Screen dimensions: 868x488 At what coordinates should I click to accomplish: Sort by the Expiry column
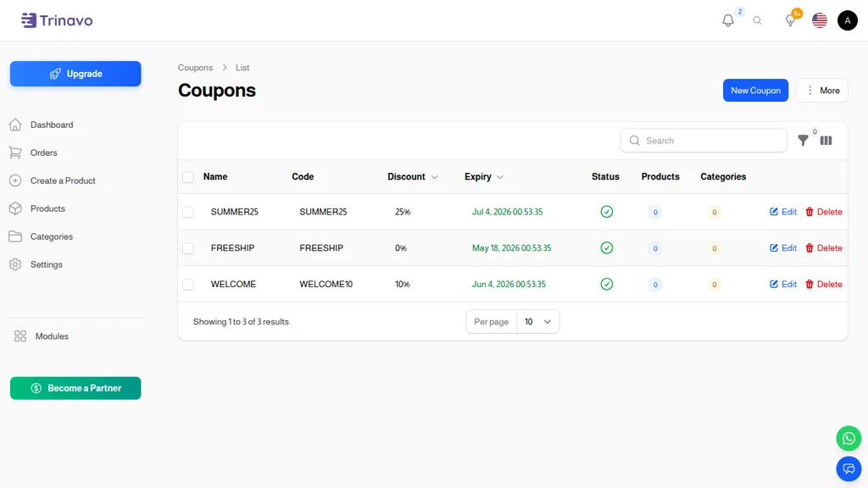click(x=484, y=176)
